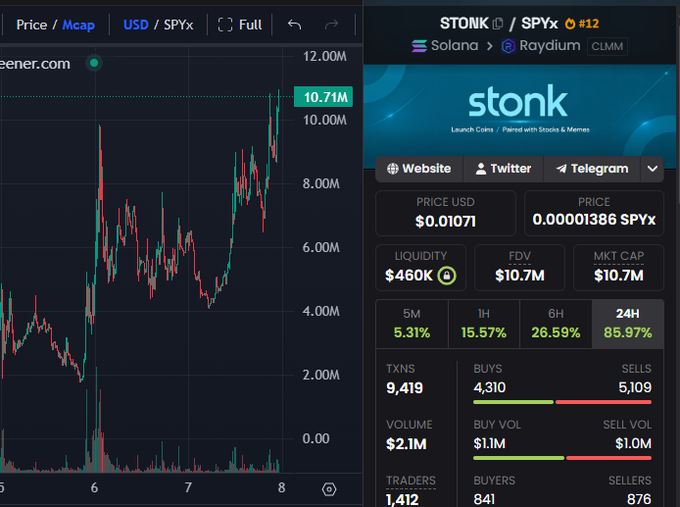Click date label 8 on time axis
This screenshot has width=680, height=507.
281,487
